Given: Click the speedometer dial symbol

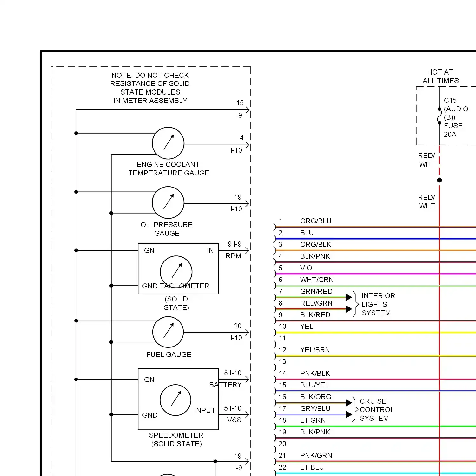Looking at the screenshot, I should coord(175,400).
